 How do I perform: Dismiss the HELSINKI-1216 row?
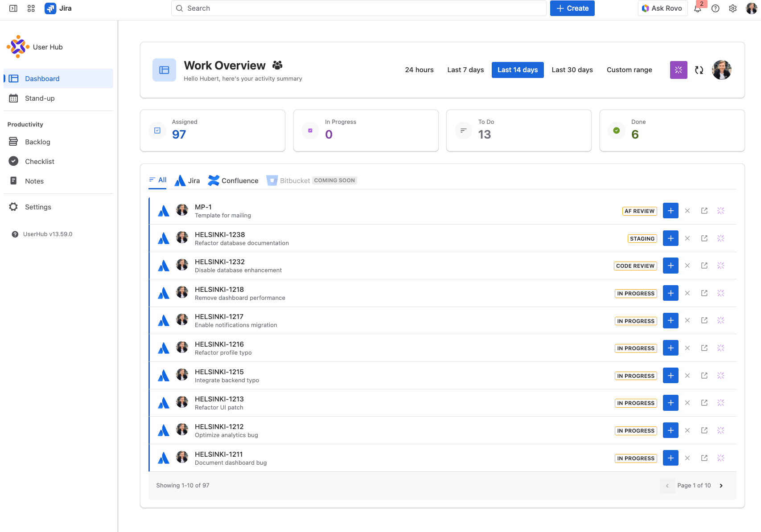(x=687, y=348)
